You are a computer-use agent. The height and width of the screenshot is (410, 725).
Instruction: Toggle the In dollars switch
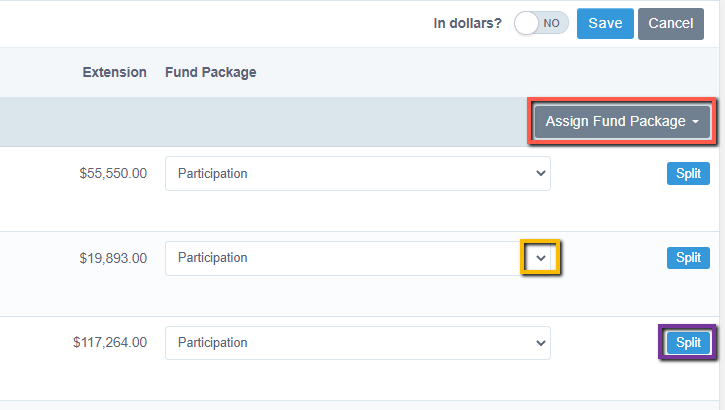pos(541,23)
